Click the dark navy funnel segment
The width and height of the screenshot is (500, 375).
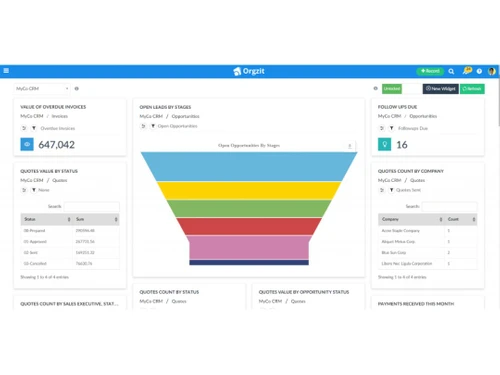pos(249,263)
